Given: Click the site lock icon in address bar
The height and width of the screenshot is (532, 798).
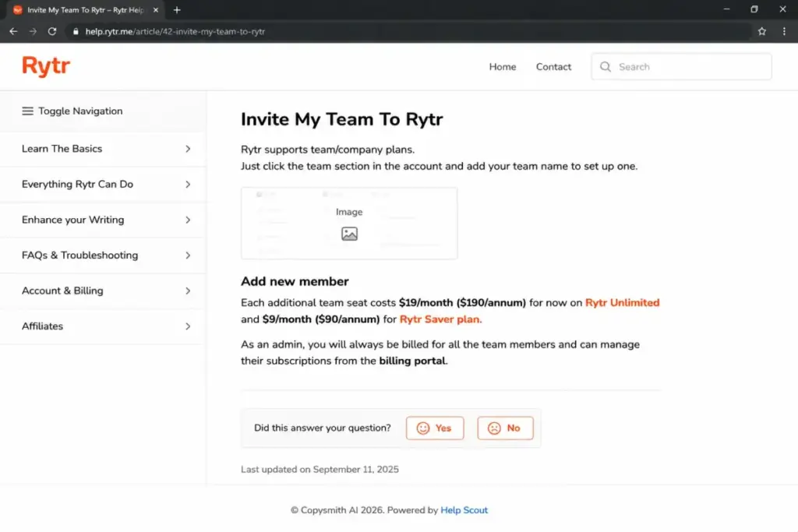Looking at the screenshot, I should point(76,31).
